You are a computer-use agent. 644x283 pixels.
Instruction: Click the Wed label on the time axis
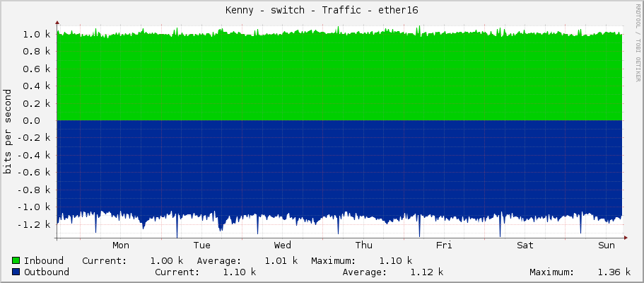283,246
